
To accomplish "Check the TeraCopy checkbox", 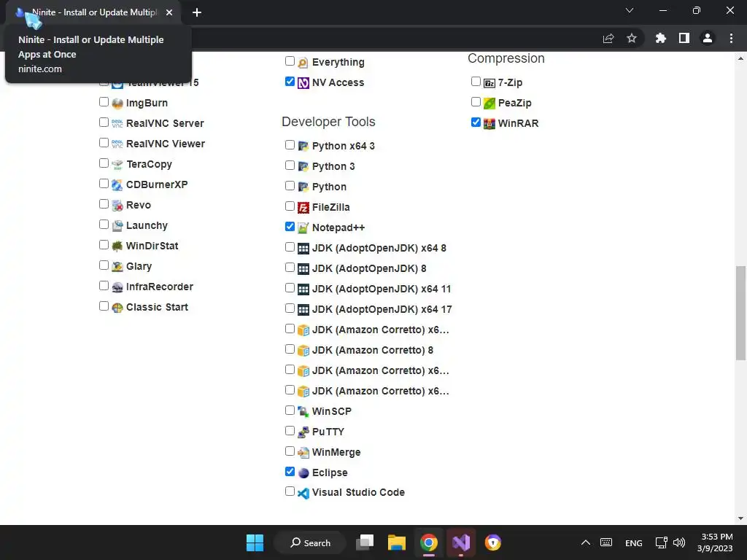I will click(104, 163).
